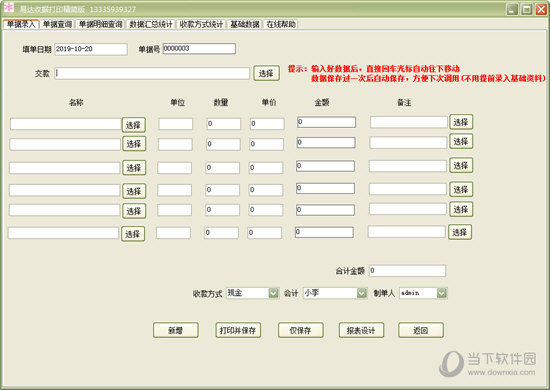Click the application icon in title bar
The height and width of the screenshot is (390, 550).
coord(9,7)
